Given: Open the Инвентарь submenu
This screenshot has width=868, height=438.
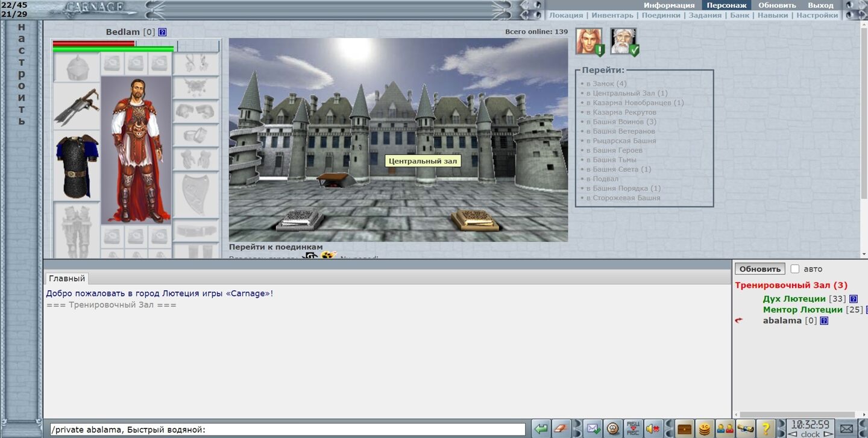Looking at the screenshot, I should click(x=612, y=15).
